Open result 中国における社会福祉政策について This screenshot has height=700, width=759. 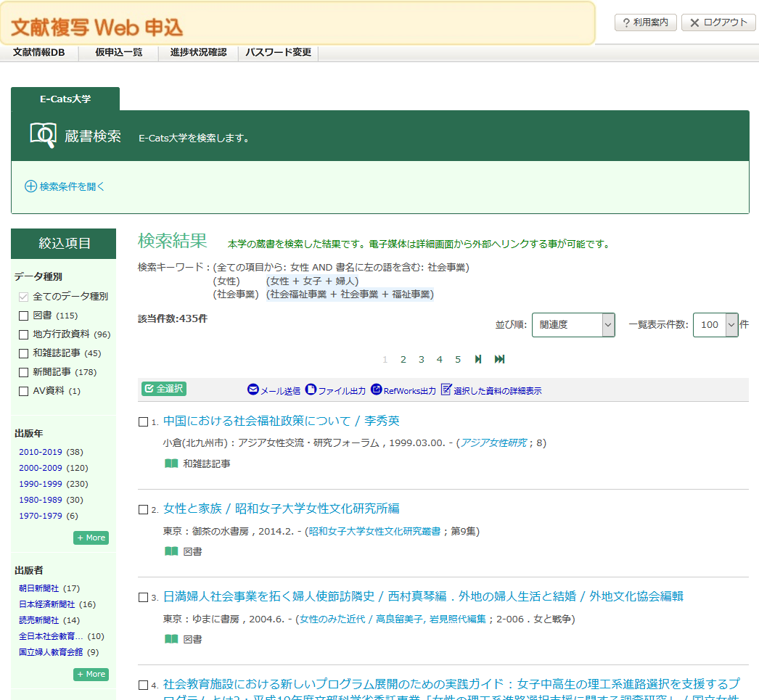(x=282, y=421)
